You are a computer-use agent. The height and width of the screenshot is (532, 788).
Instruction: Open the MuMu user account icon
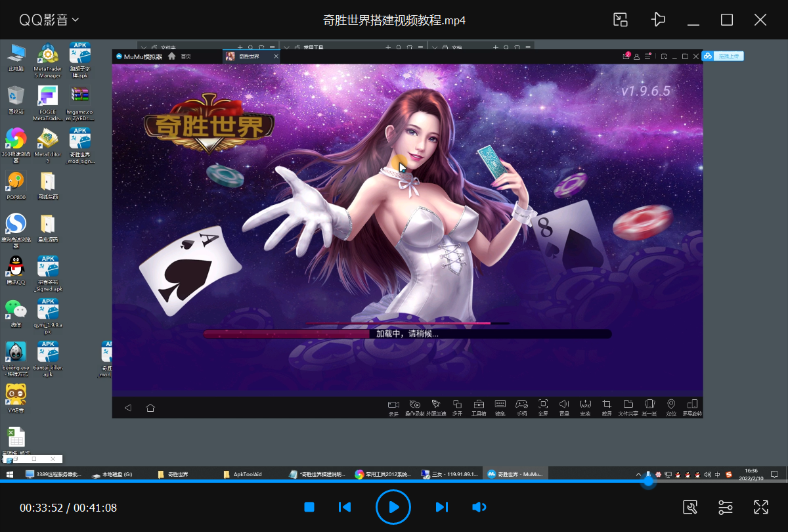pyautogui.click(x=637, y=56)
